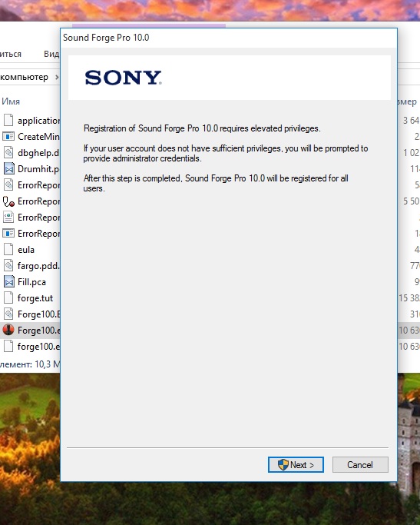Viewport: 420px width, 525px height.
Task: Select the CreateMin file icon in Explorer
Action: point(8,136)
